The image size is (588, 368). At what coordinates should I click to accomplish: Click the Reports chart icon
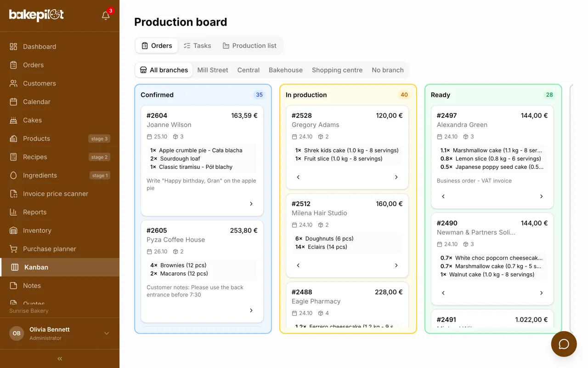[14, 212]
